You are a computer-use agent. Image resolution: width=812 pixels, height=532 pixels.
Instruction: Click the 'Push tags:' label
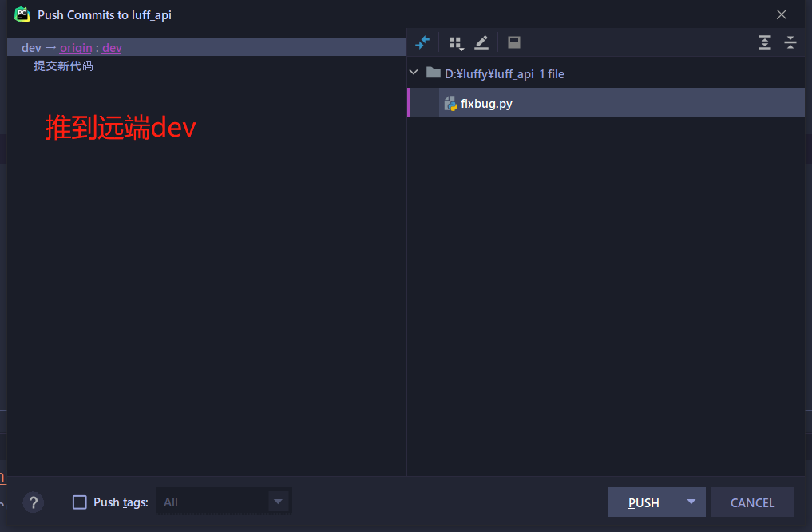pyautogui.click(x=121, y=502)
